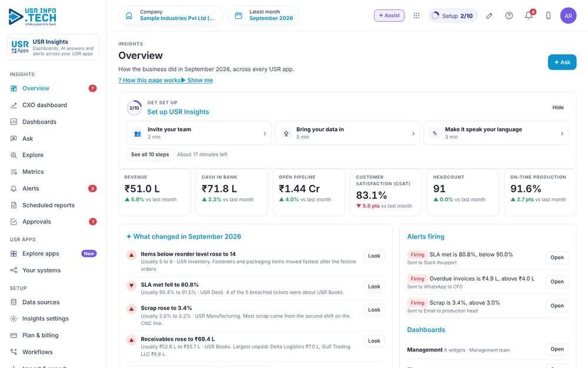Click the Customer satisfaction 83.1% card
The width and height of the screenshot is (588, 368).
click(x=386, y=193)
